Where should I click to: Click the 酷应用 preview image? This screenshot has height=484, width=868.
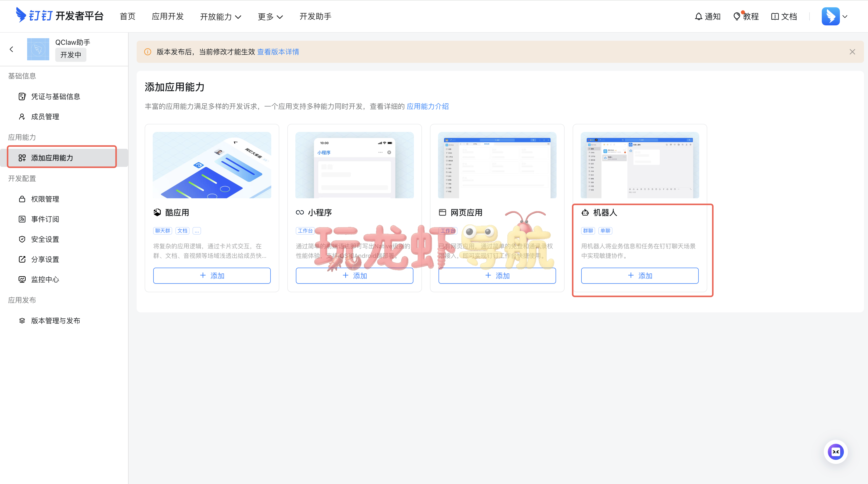(x=212, y=165)
